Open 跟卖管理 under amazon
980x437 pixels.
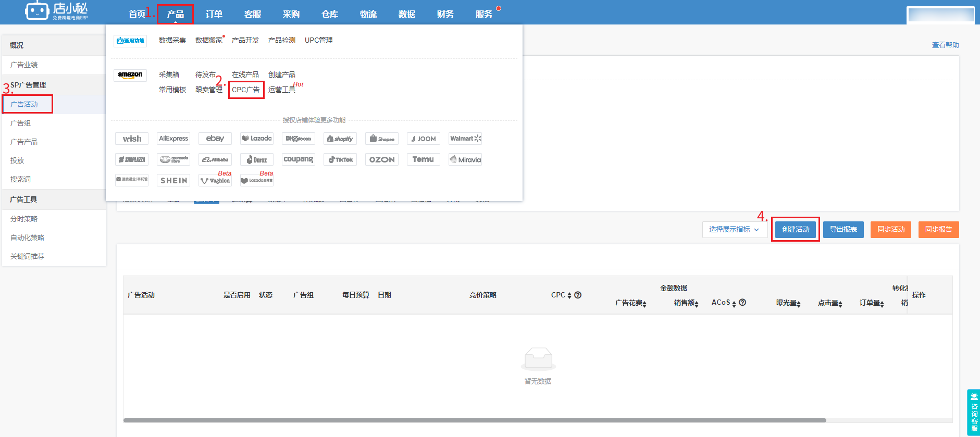click(209, 90)
